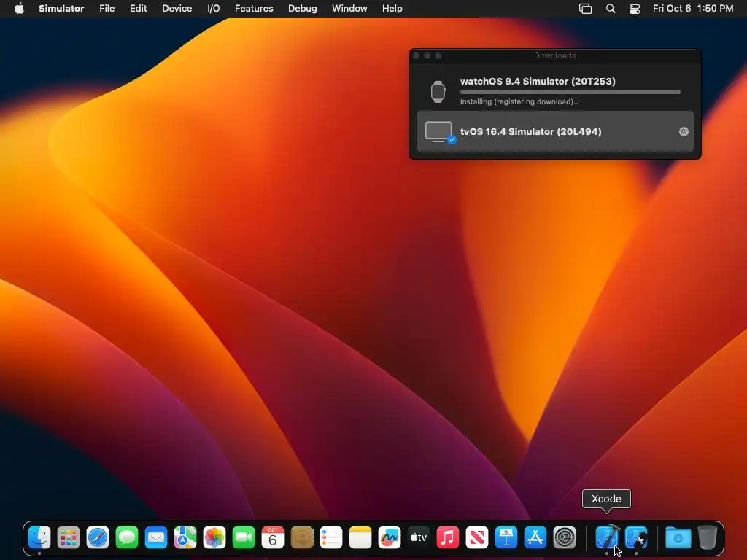This screenshot has height=560, width=747.
Task: Reveal tvOS 16.4 Simulator in Finder
Action: (684, 132)
